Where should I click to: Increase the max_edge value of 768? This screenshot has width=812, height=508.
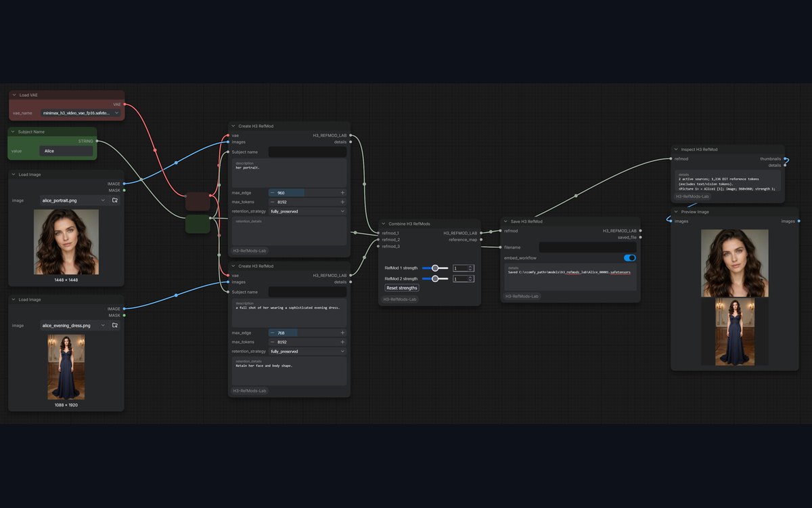[342, 333]
